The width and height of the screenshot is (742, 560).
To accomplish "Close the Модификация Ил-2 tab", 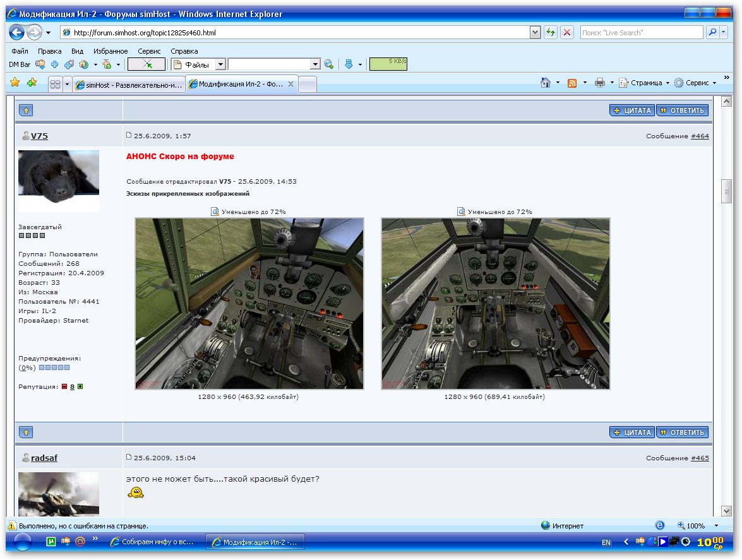I will pyautogui.click(x=290, y=84).
